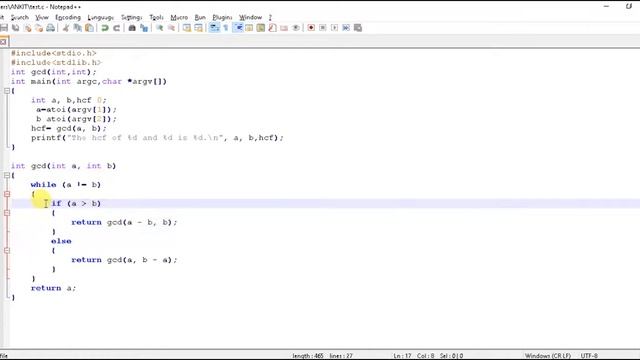Open the Replace dialog icon
640x360 pixels.
[144, 28]
